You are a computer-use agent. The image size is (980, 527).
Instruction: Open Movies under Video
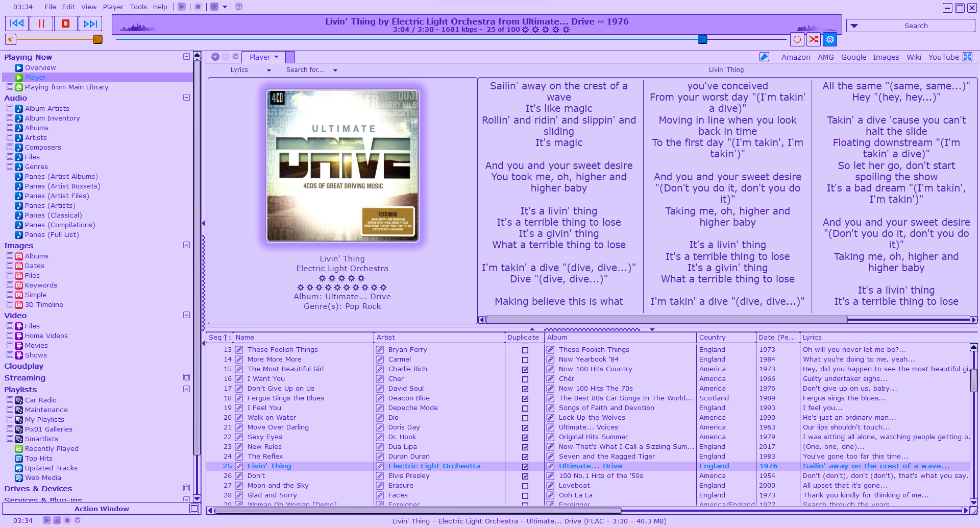pos(36,345)
